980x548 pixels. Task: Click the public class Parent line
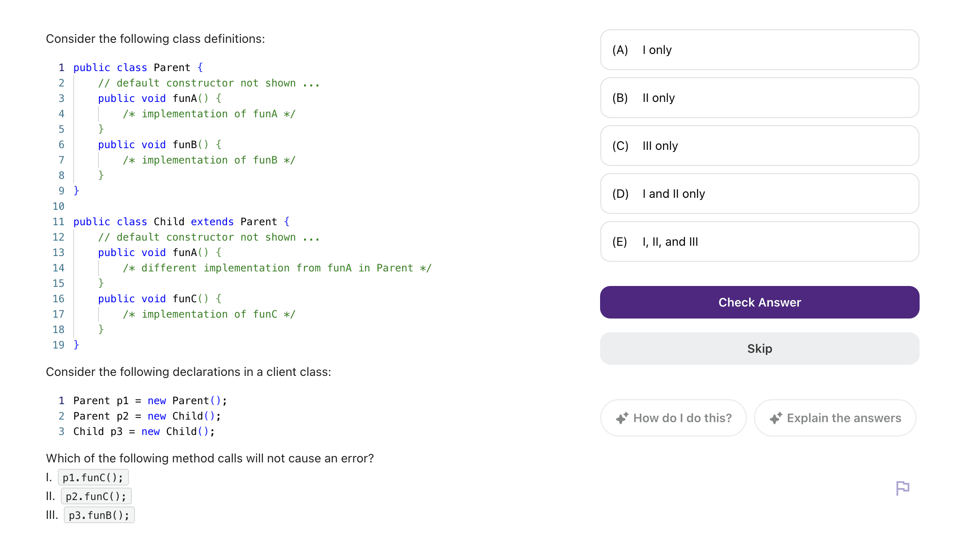[x=138, y=68]
